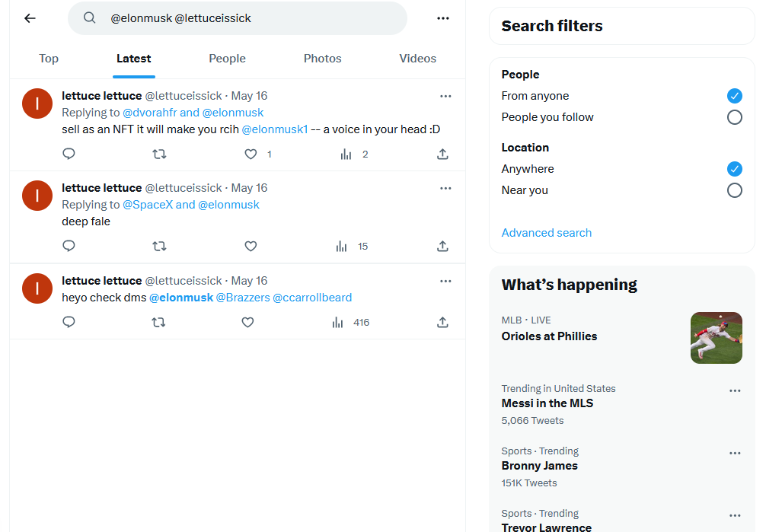Reply to the 'deep fale' tweet
The height and width of the screenshot is (532, 766).
[x=69, y=246]
